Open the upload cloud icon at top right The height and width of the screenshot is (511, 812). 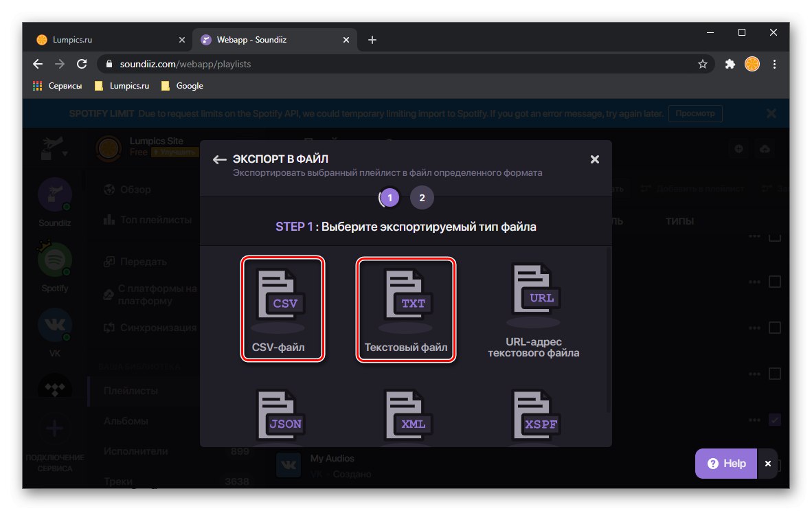click(x=765, y=149)
